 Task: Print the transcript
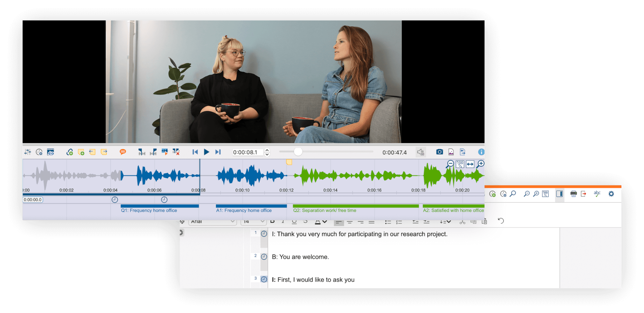tap(573, 193)
